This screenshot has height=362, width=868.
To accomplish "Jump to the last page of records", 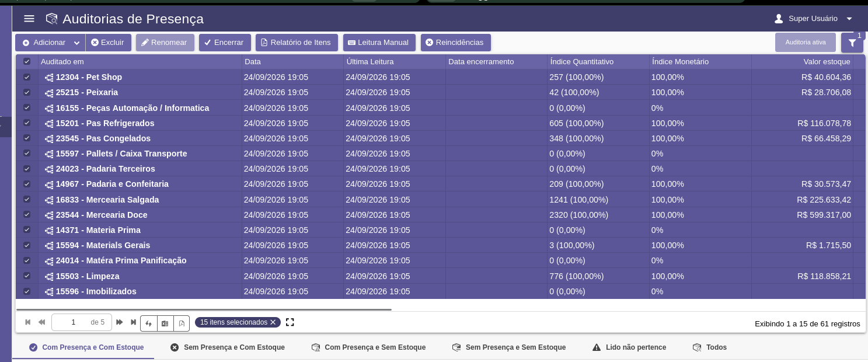I will (133, 322).
